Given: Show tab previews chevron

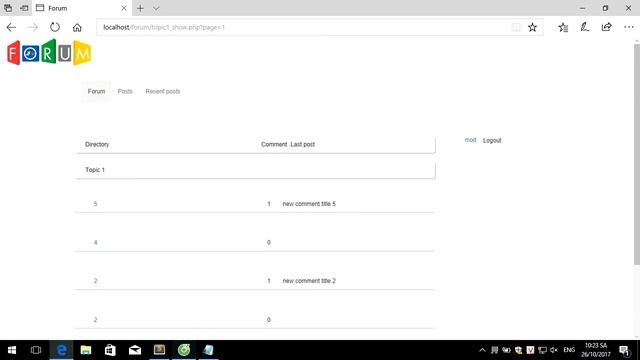Looking at the screenshot, I should click(x=156, y=8).
